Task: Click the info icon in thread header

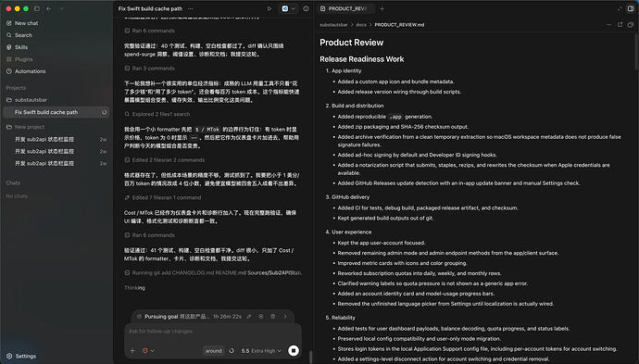Action: coord(306,8)
